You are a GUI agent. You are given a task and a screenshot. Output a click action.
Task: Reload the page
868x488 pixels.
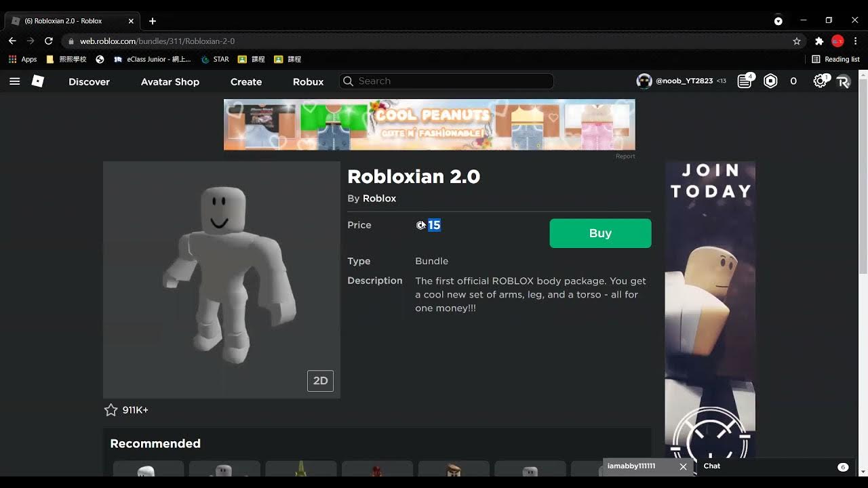[x=49, y=41]
